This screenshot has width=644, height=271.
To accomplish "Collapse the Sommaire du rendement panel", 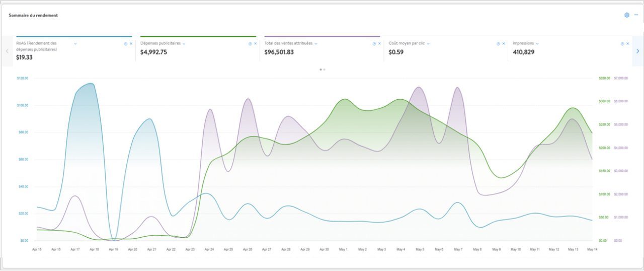I will [x=636, y=15].
